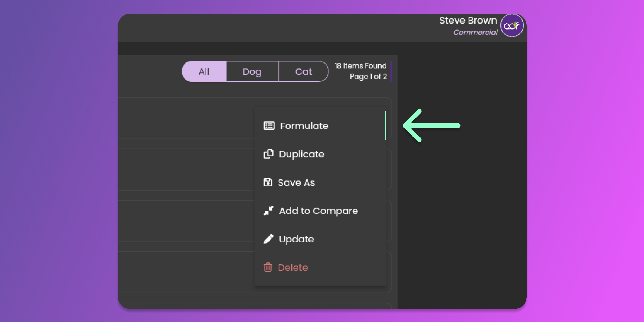Screen dimensions: 644x322
Task: Click the red Delete trash icon
Action: tap(268, 268)
